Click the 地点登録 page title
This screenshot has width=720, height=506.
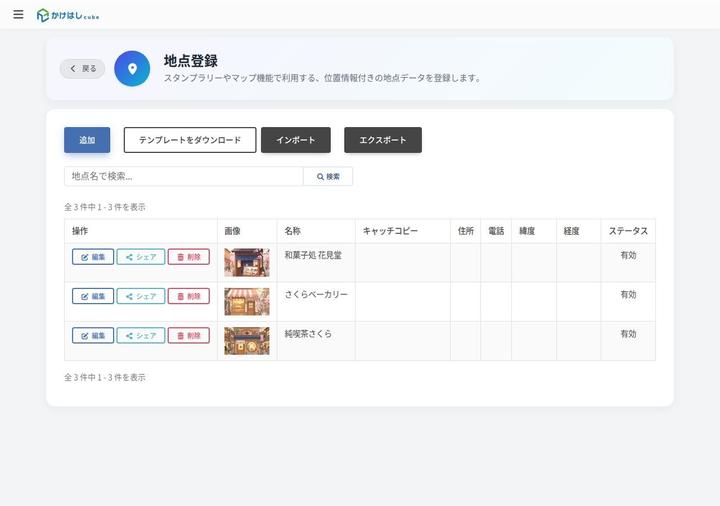[191, 61]
